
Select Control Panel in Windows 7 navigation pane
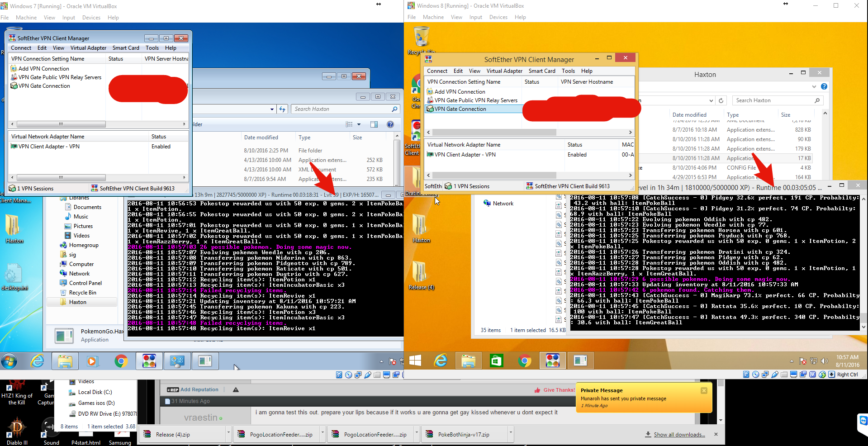click(x=85, y=283)
